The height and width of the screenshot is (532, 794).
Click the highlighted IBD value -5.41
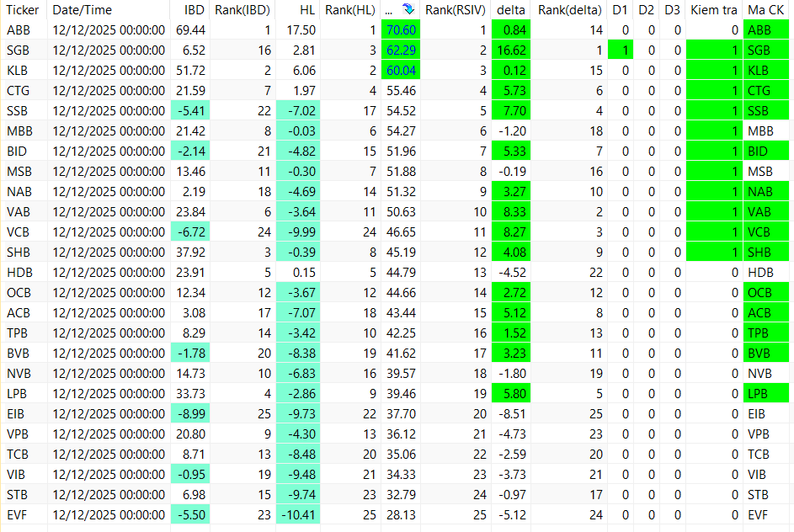pyautogui.click(x=190, y=111)
